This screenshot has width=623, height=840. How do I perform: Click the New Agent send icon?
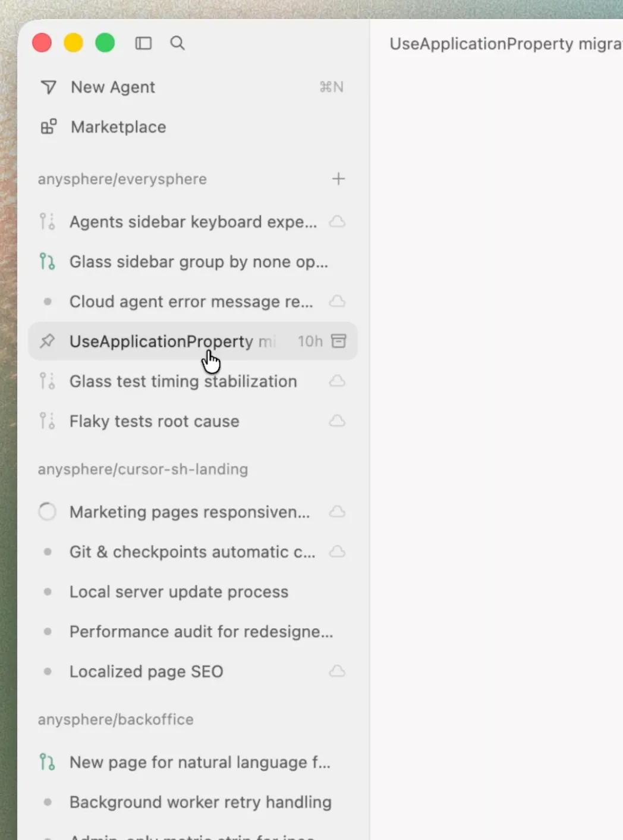[48, 87]
